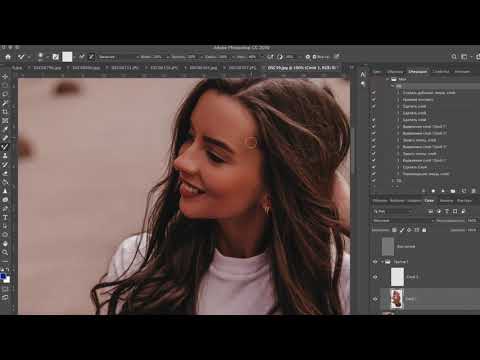480x360 pixels.
Task: Select the Type tool
Action: tap(5, 217)
